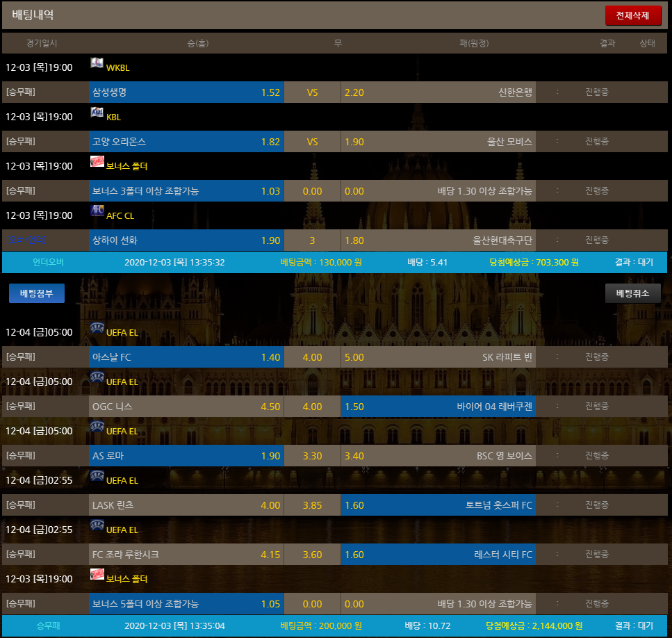This screenshot has height=638, width=672.
Task: Select 울산 모비스 away odds cell
Action: (438, 142)
